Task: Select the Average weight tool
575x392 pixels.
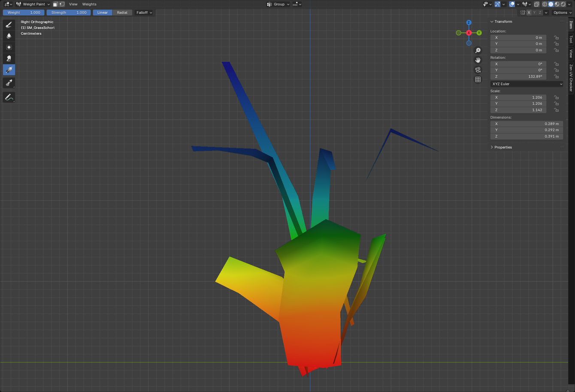Action: [9, 47]
